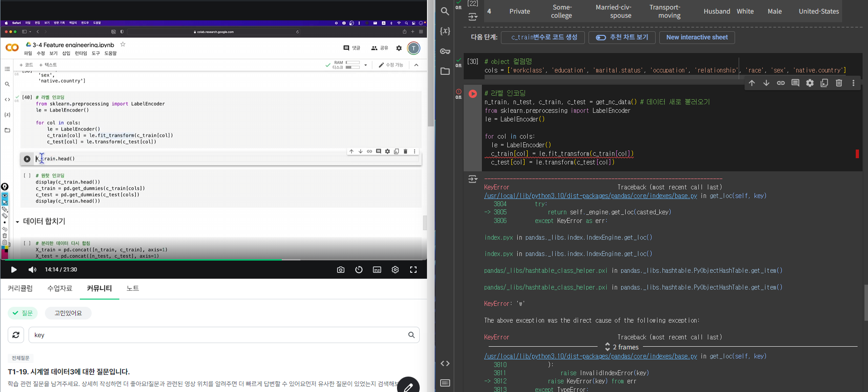Refresh the community question list
This screenshot has height=392, width=868.
click(x=16, y=335)
